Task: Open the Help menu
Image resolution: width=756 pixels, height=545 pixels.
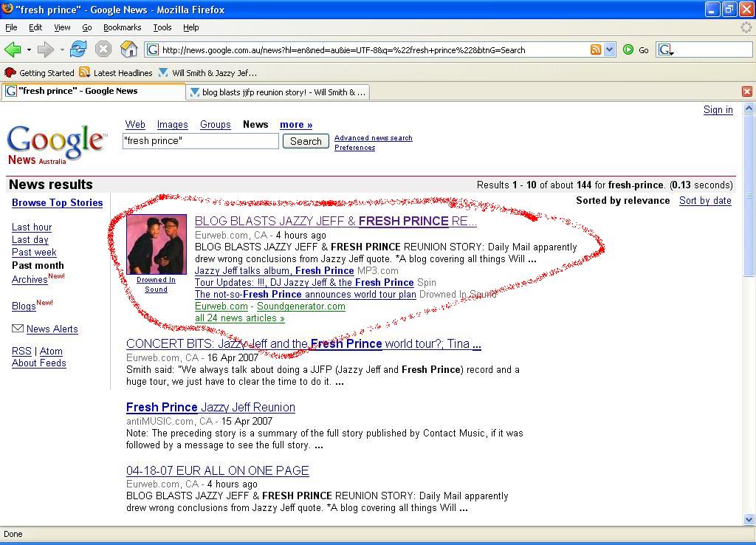Action: tap(191, 27)
